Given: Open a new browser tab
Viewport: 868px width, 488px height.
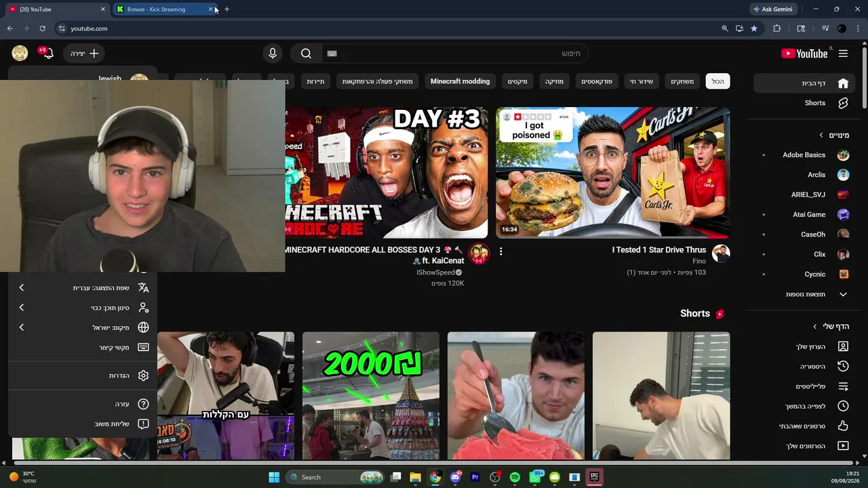Looking at the screenshot, I should [x=226, y=9].
